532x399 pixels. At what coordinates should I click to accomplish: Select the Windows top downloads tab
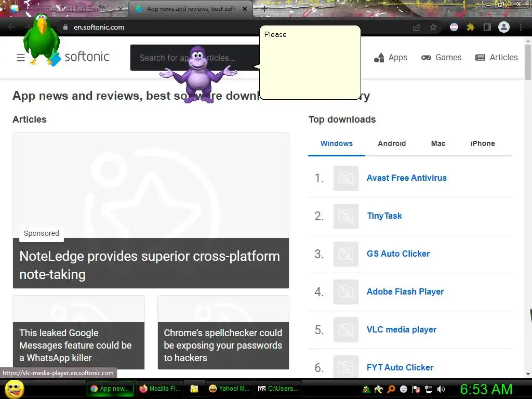(337, 143)
